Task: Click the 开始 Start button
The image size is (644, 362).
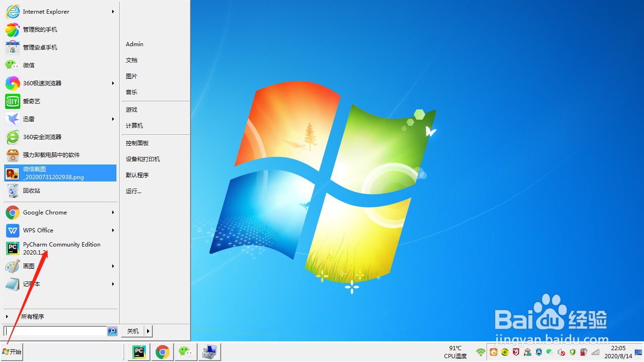Action: pos(12,352)
